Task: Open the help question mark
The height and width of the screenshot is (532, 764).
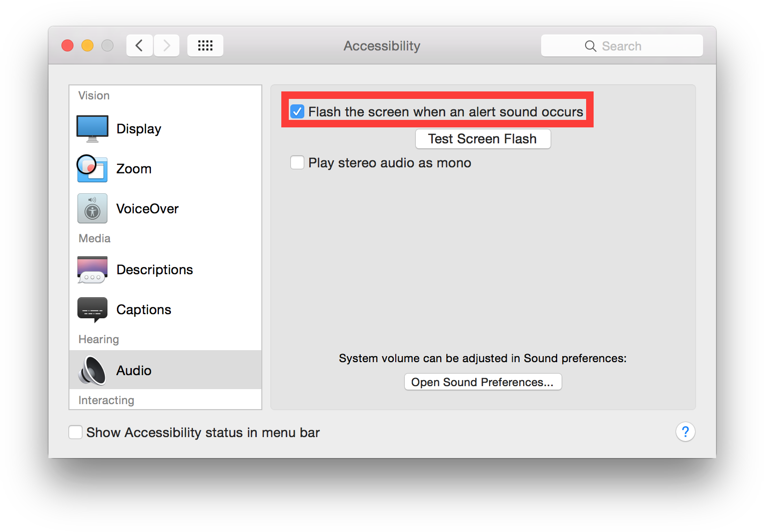Action: click(685, 432)
